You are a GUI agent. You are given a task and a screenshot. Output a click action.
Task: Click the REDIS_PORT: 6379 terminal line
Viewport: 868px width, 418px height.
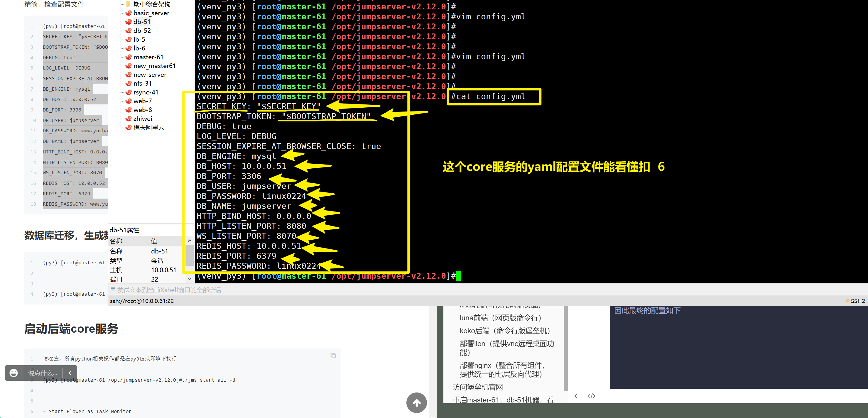[236, 256]
